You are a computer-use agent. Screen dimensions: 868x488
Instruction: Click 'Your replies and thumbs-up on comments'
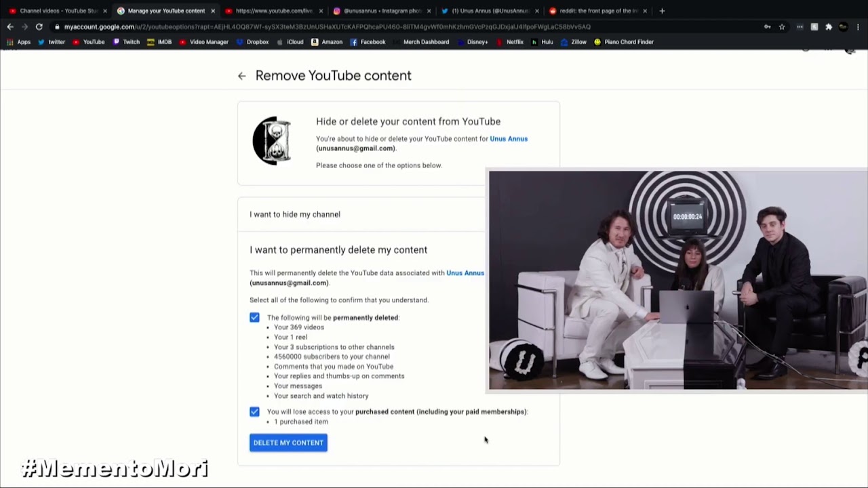[339, 376]
